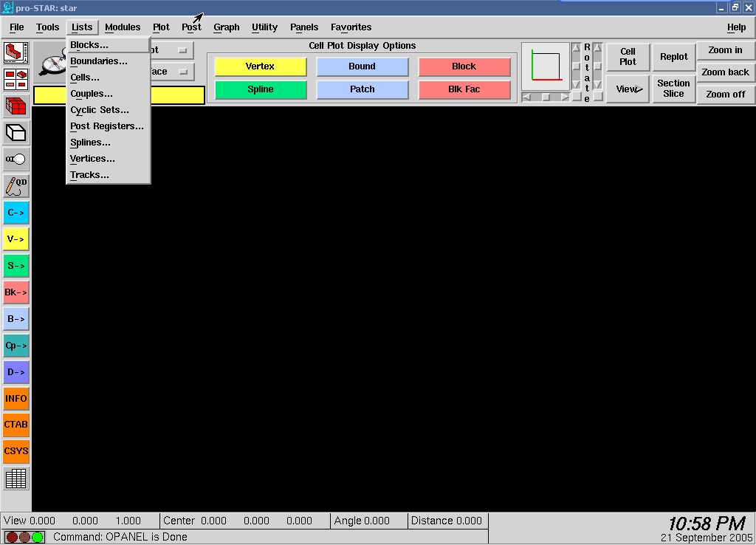Open the option menu ending in 'face'

click(171, 72)
